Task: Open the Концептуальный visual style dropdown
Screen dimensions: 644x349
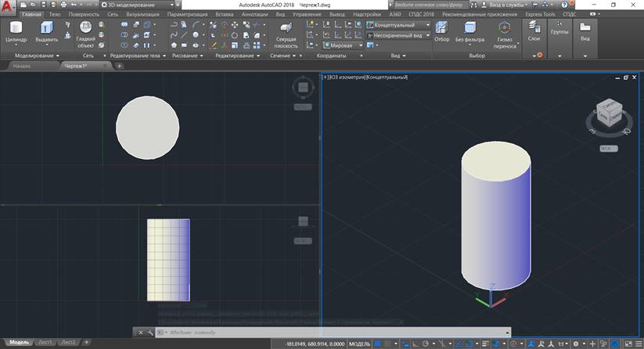Action: coord(398,25)
